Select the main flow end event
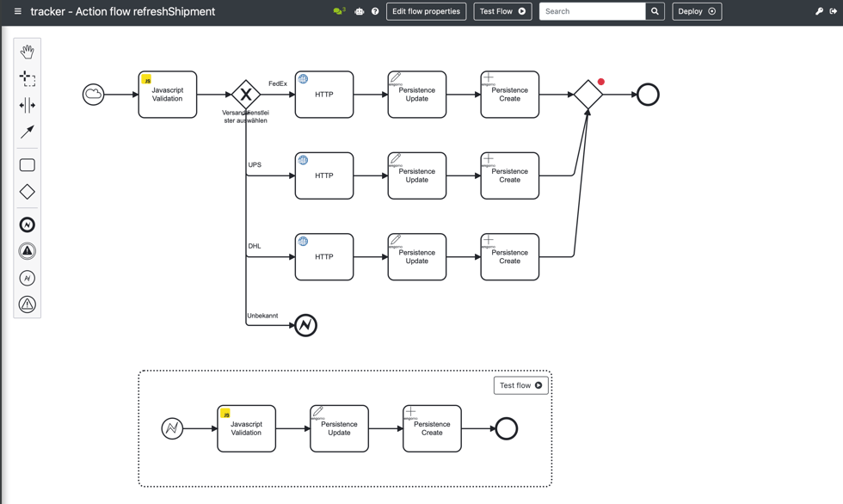The width and height of the screenshot is (843, 504). [x=648, y=95]
